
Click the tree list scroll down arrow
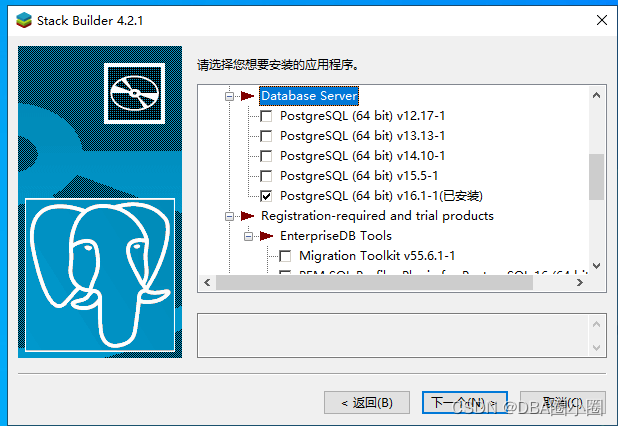(597, 266)
